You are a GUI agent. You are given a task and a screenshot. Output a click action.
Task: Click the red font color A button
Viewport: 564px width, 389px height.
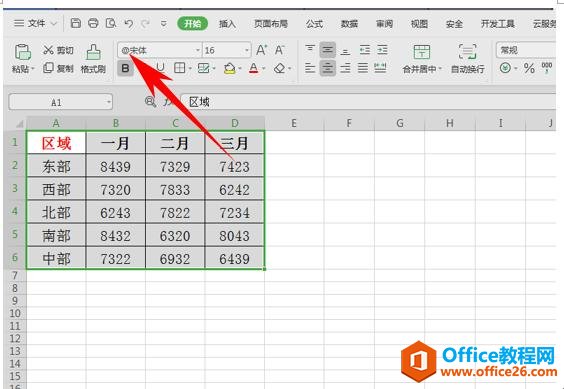pos(254,68)
